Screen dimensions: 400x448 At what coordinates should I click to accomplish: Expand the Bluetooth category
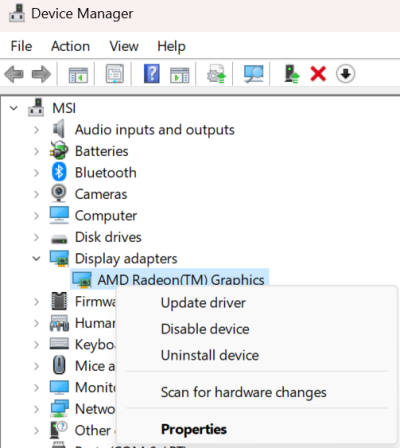tap(36, 173)
